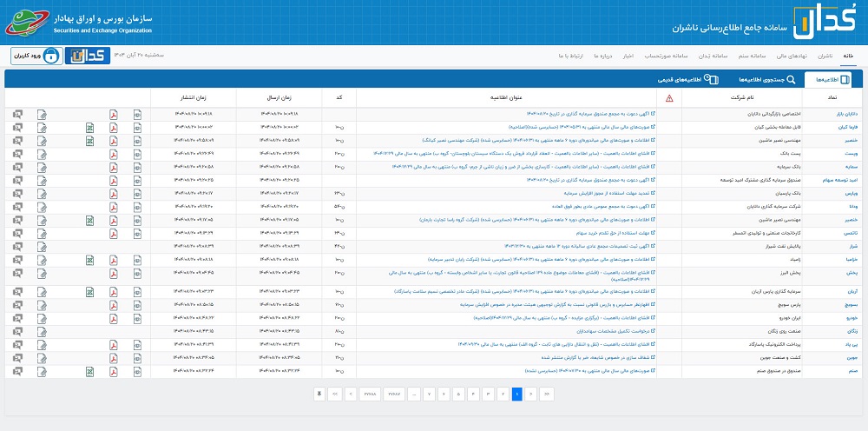Open attachments icon in the امید توسعه سهام row
Screen dimensions: 868x431
42,181
